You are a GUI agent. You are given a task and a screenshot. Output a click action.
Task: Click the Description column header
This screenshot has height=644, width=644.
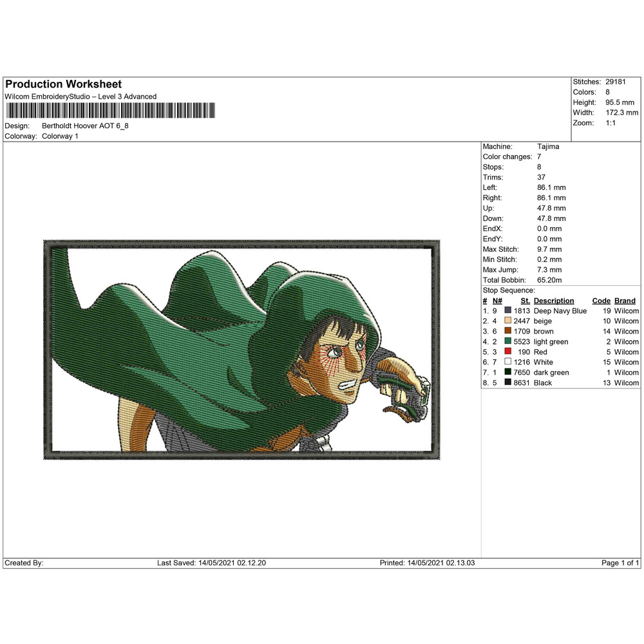[554, 301]
